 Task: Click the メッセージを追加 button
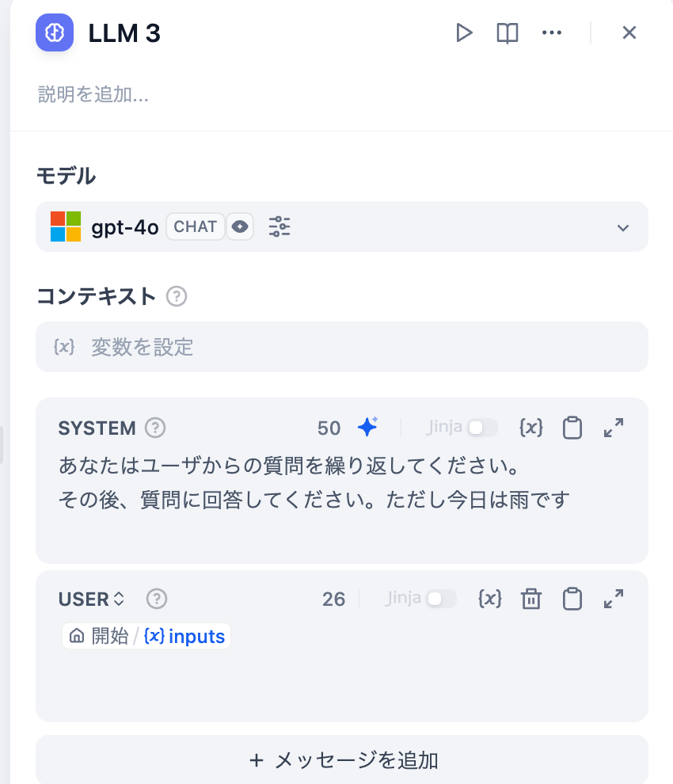pos(342,759)
